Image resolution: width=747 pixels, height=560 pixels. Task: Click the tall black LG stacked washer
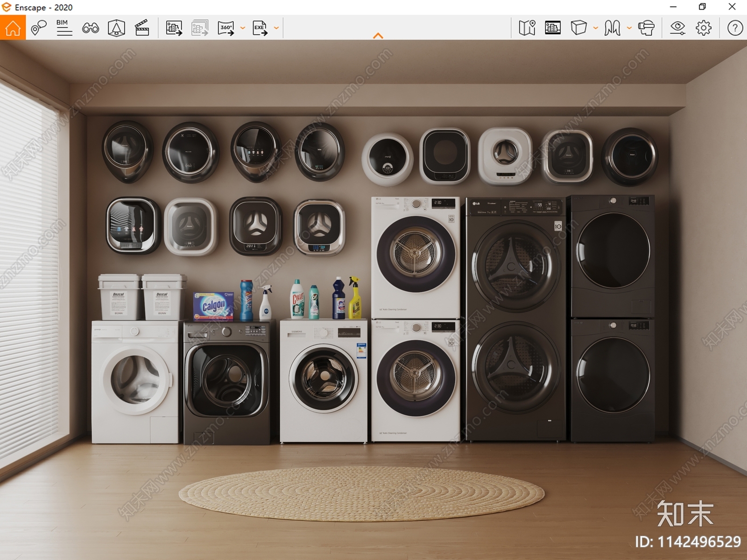[x=516, y=319]
